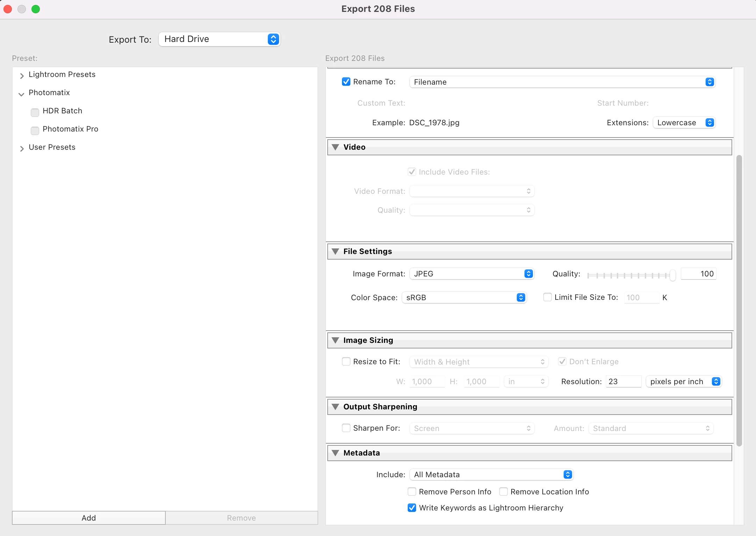Click the Add preset button

click(89, 518)
